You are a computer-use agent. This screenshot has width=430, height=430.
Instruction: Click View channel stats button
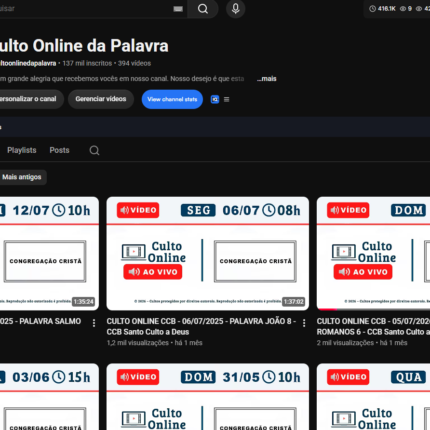(x=172, y=99)
